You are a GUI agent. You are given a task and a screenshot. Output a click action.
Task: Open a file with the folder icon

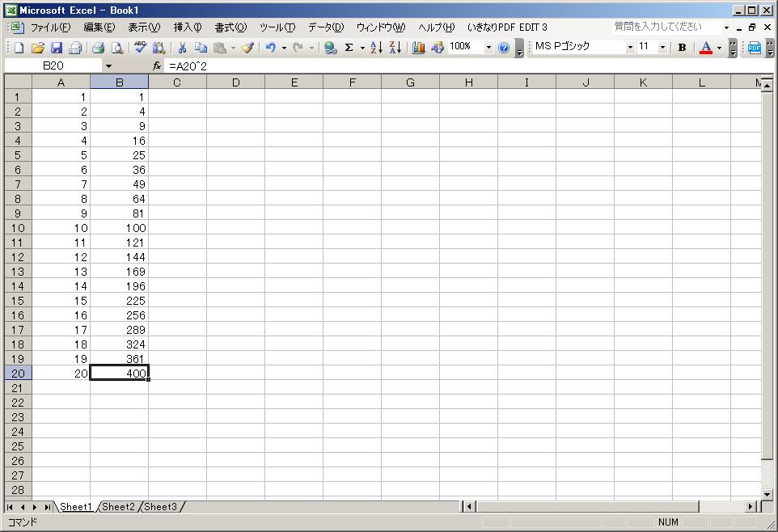pyautogui.click(x=37, y=48)
